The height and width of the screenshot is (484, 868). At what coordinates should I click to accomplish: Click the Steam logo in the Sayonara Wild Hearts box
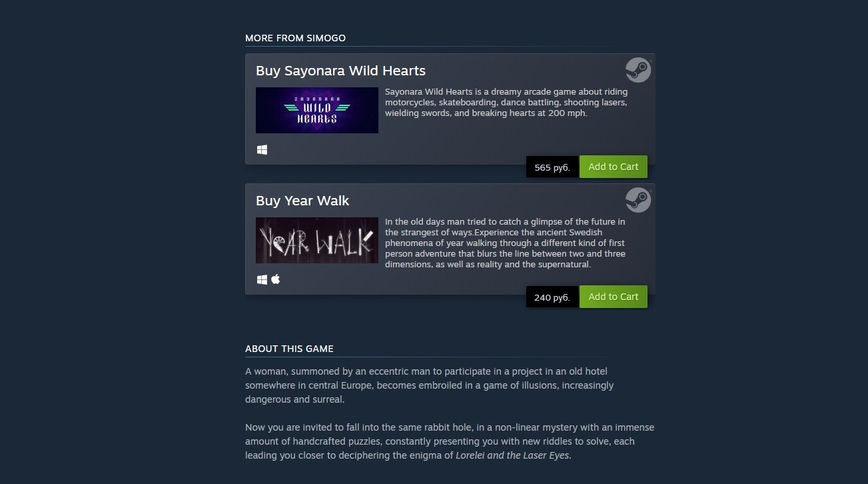point(638,70)
